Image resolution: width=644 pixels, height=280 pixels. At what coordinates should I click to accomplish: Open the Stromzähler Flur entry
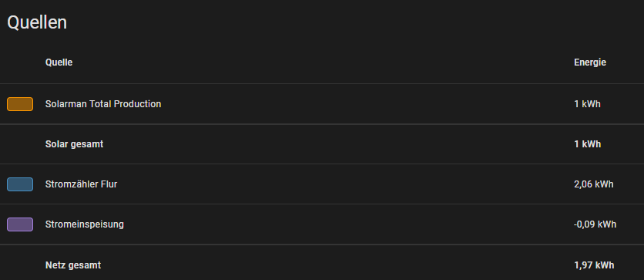(x=81, y=184)
